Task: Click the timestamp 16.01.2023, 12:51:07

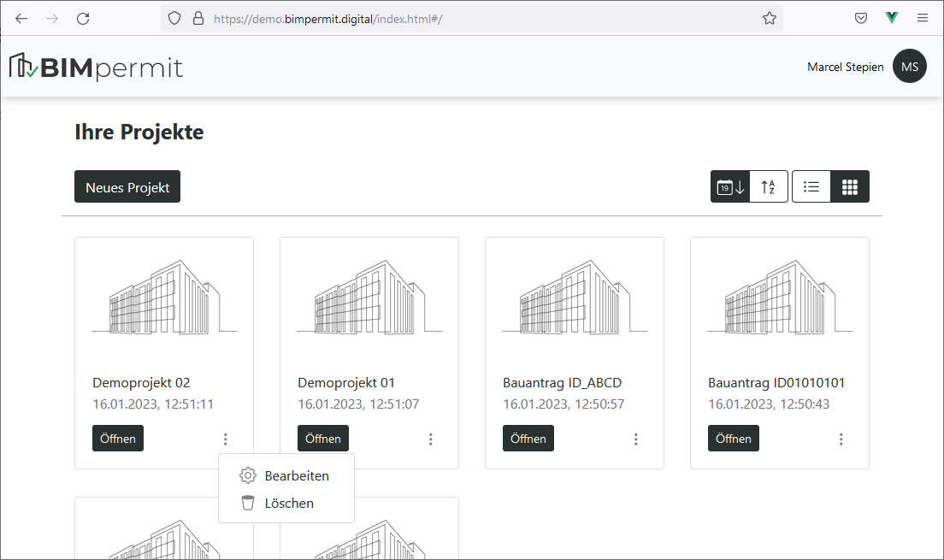Action: tap(358, 404)
